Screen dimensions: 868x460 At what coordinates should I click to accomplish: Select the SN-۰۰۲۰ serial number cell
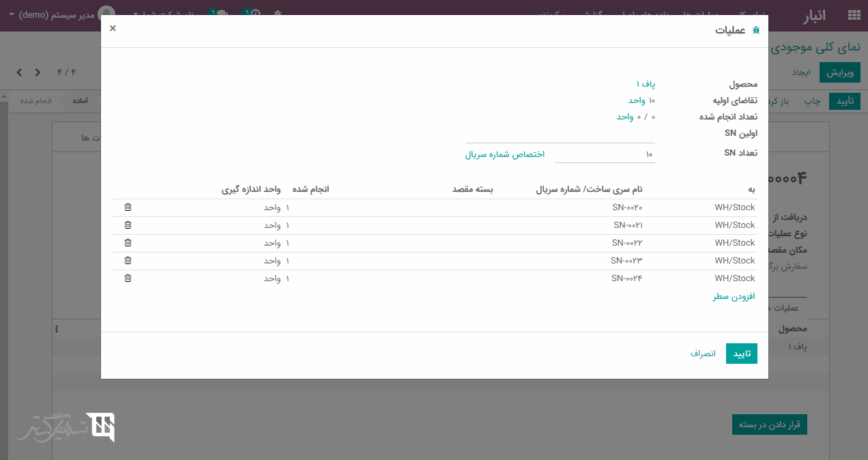point(628,207)
